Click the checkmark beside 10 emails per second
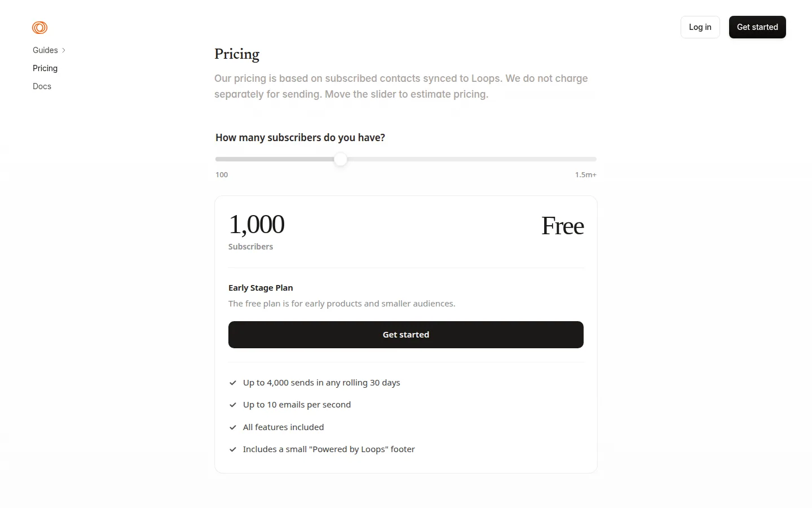This screenshot has width=812, height=508. (233, 405)
